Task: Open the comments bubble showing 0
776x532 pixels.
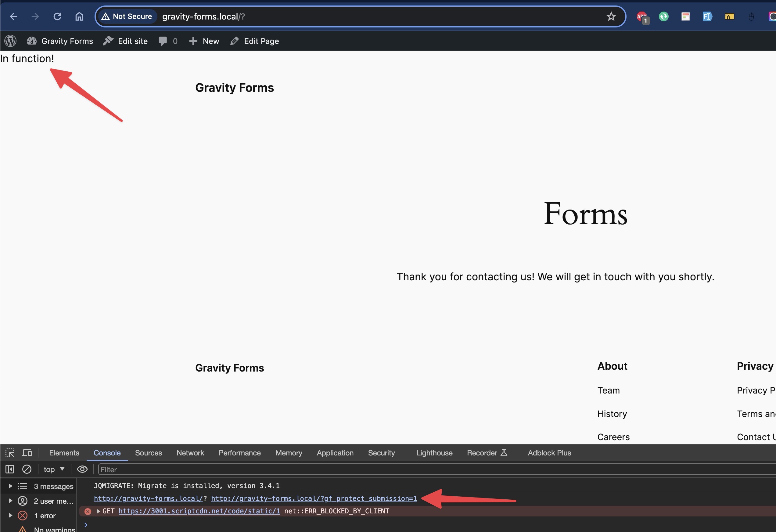Action: coord(168,41)
